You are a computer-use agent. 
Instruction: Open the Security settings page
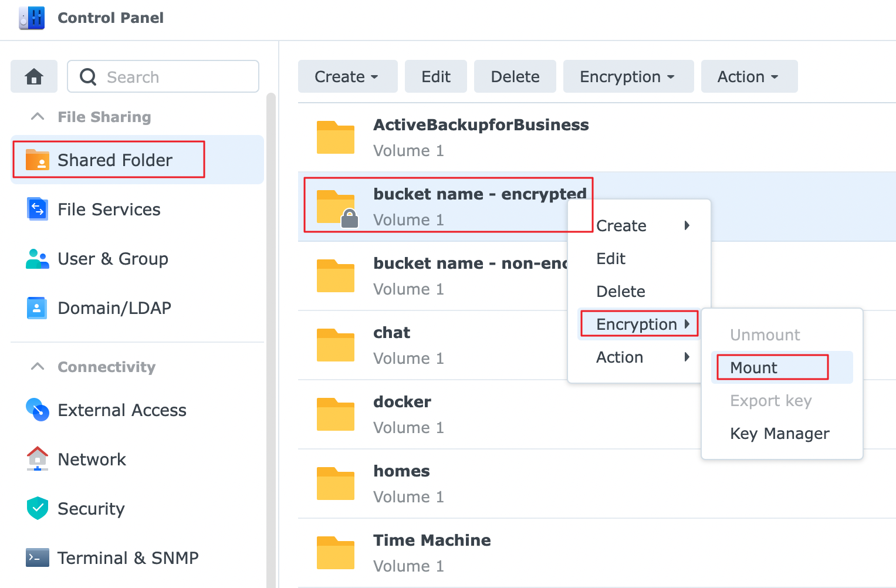pyautogui.click(x=91, y=509)
